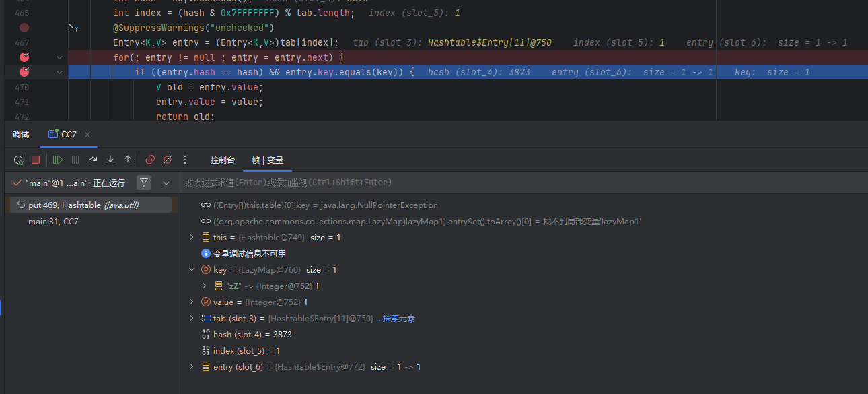Click the Step Over button
The image size is (868, 394).
(x=93, y=160)
